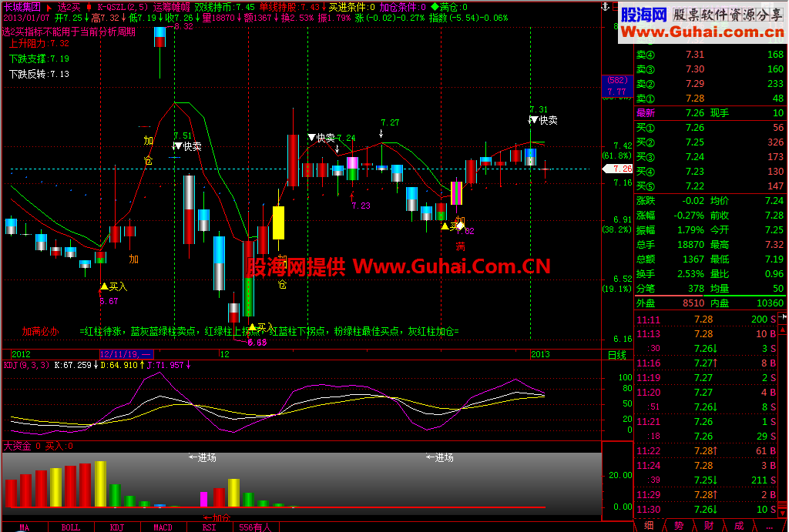The width and height of the screenshot is (789, 532).
Task: Click the 外盘 8510 value
Action: pos(693,303)
